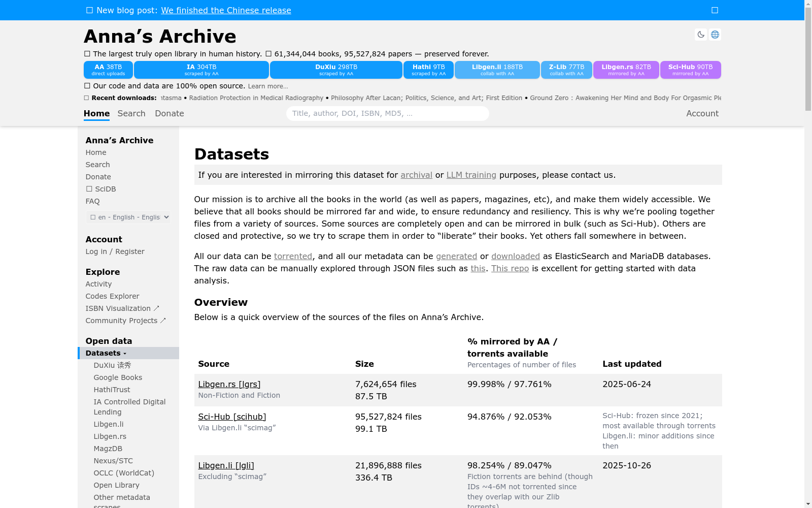The image size is (812, 508).
Task: Focus the title, author, DOI search field
Action: [388, 113]
